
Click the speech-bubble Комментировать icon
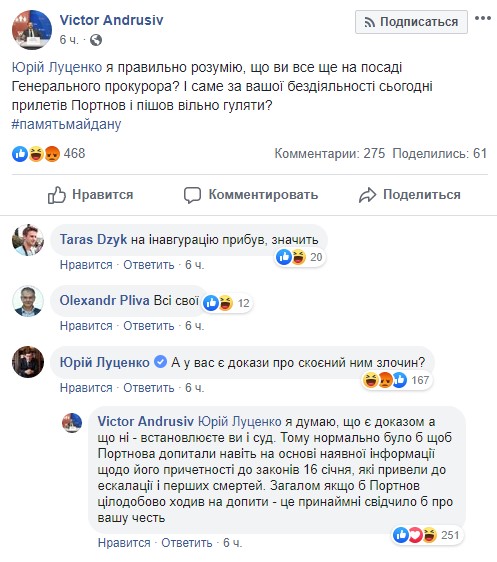(x=192, y=195)
